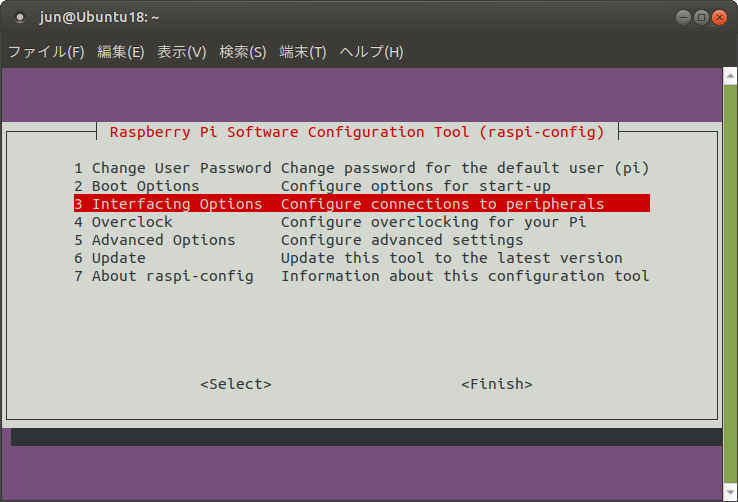The height and width of the screenshot is (502, 738).
Task: Open the 編集(E) menu
Action: pos(120,52)
